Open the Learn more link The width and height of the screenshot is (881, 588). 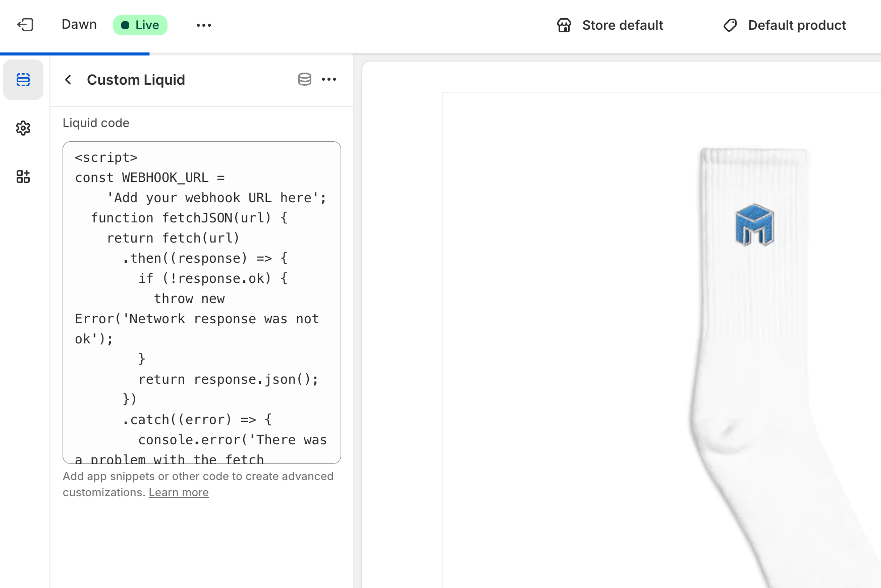click(178, 492)
